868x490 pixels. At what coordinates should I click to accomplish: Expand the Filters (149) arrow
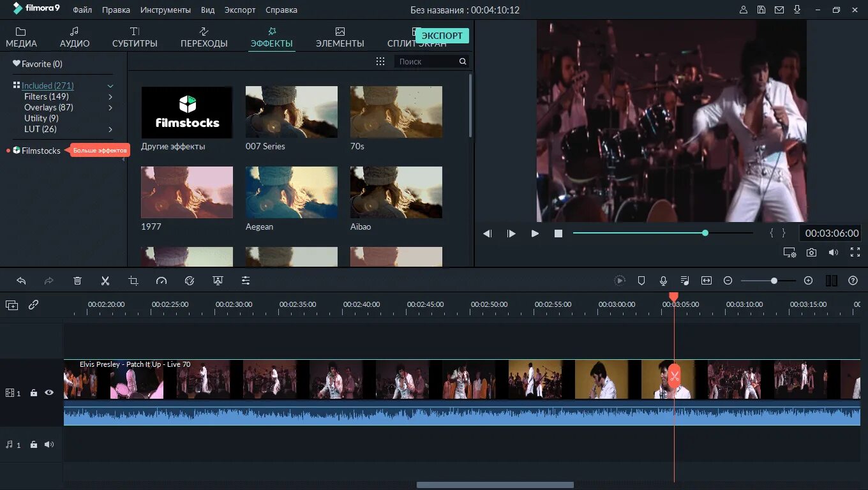(110, 97)
